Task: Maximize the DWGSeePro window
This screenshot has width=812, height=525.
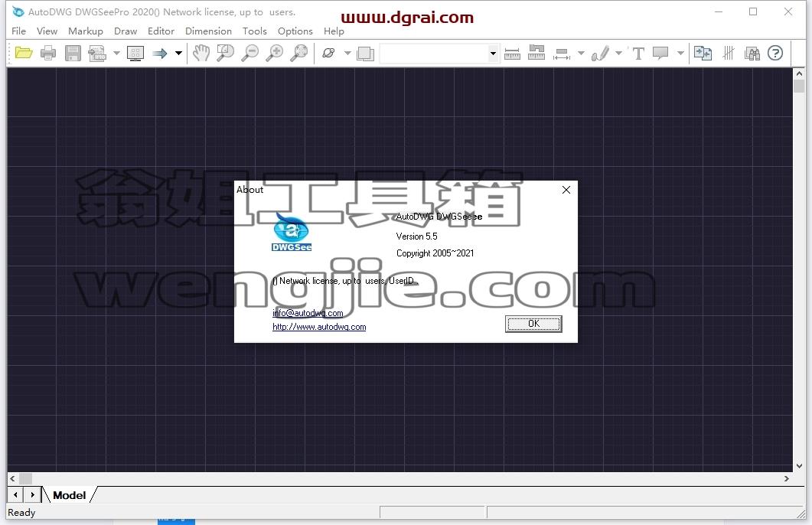Action: [753, 11]
